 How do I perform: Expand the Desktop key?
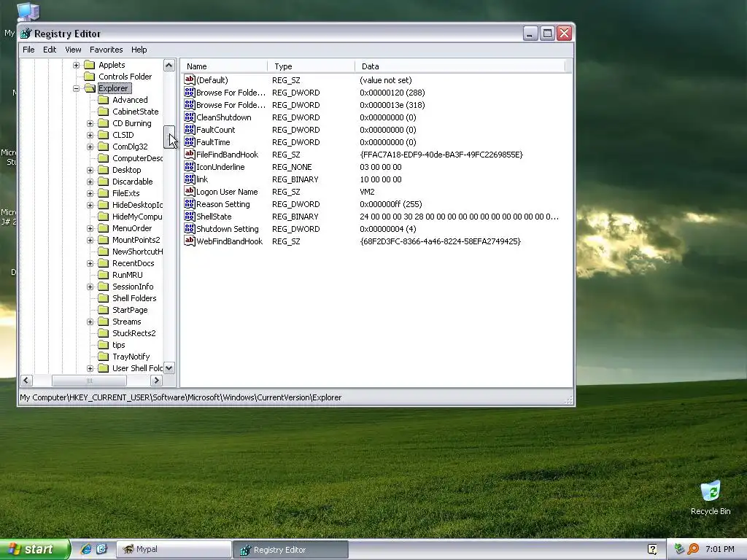90,170
